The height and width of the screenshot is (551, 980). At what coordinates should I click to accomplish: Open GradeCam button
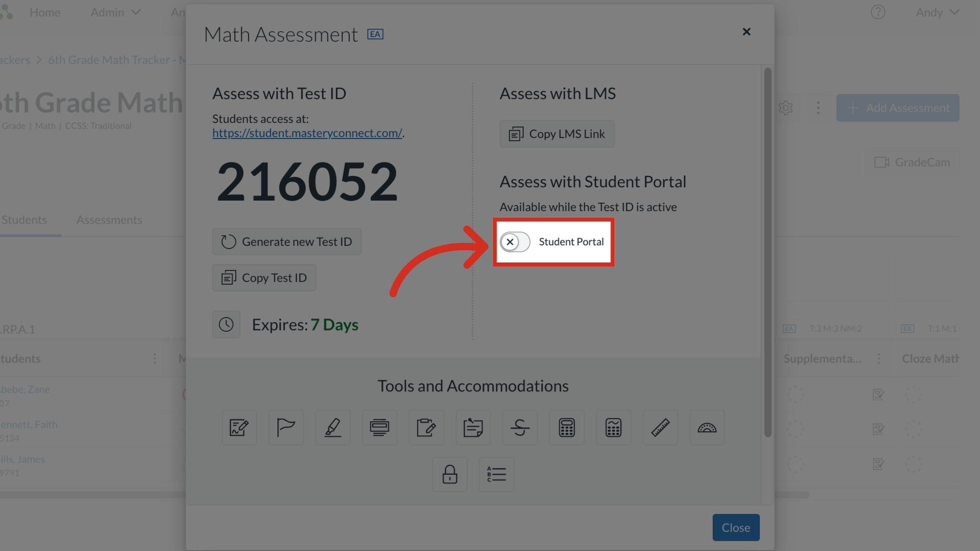[x=912, y=162]
